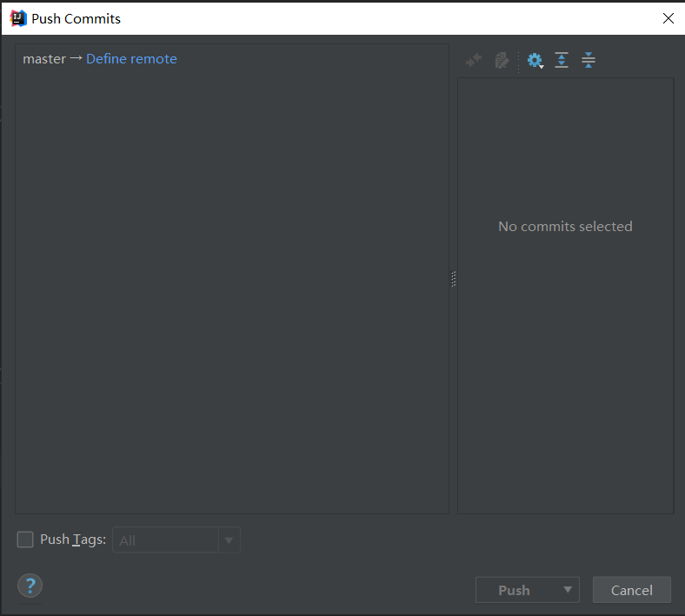685x616 pixels.
Task: Click the Edit Source toolbar icon
Action: pos(502,60)
